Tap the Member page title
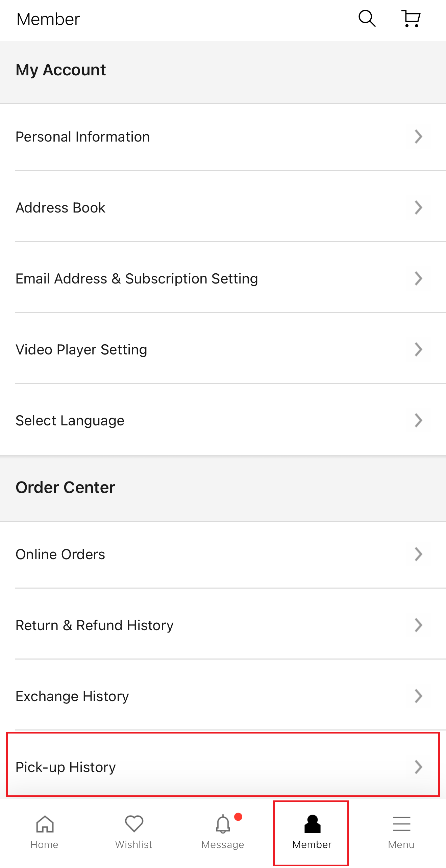446x868 pixels. coord(48,19)
